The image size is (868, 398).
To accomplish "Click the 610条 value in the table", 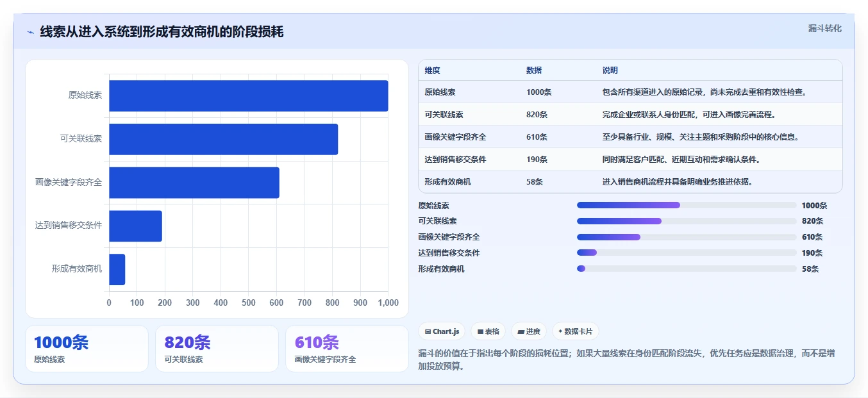I will pyautogui.click(x=537, y=137).
